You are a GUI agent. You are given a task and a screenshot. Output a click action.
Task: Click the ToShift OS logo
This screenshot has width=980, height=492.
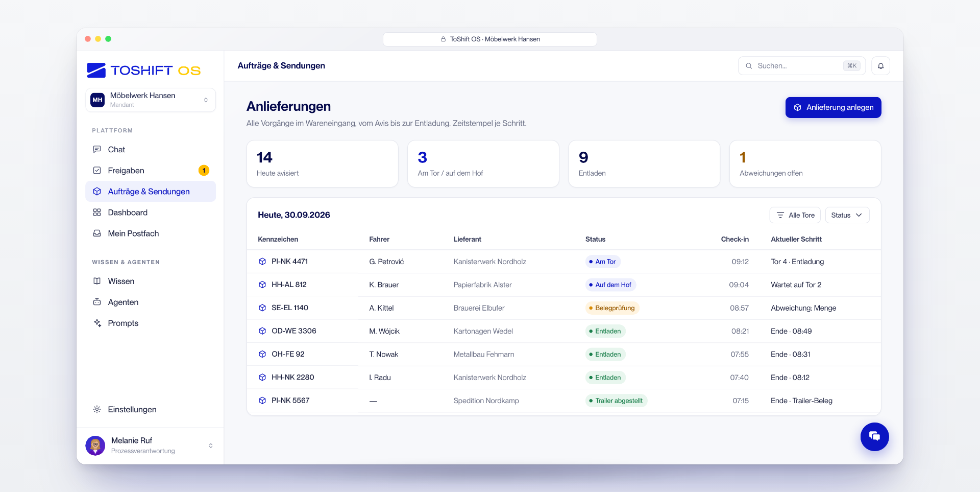pyautogui.click(x=144, y=70)
